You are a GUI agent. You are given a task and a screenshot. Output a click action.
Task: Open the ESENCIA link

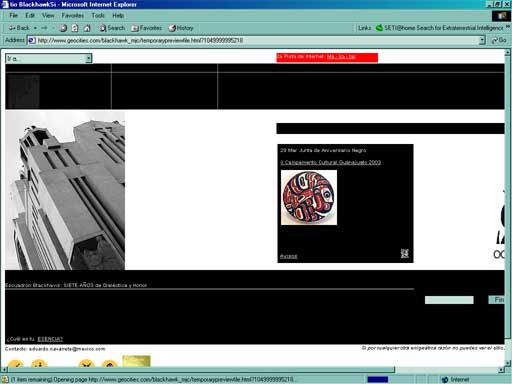tap(50, 339)
